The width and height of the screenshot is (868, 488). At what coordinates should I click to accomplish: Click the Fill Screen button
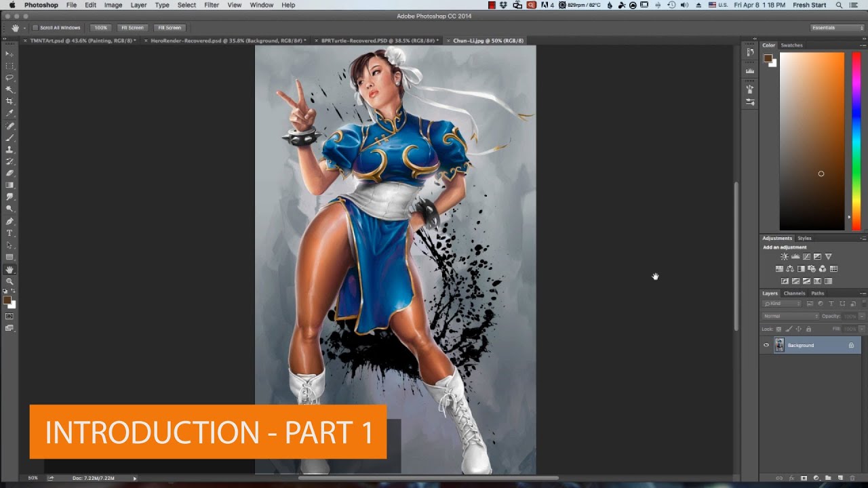(170, 28)
